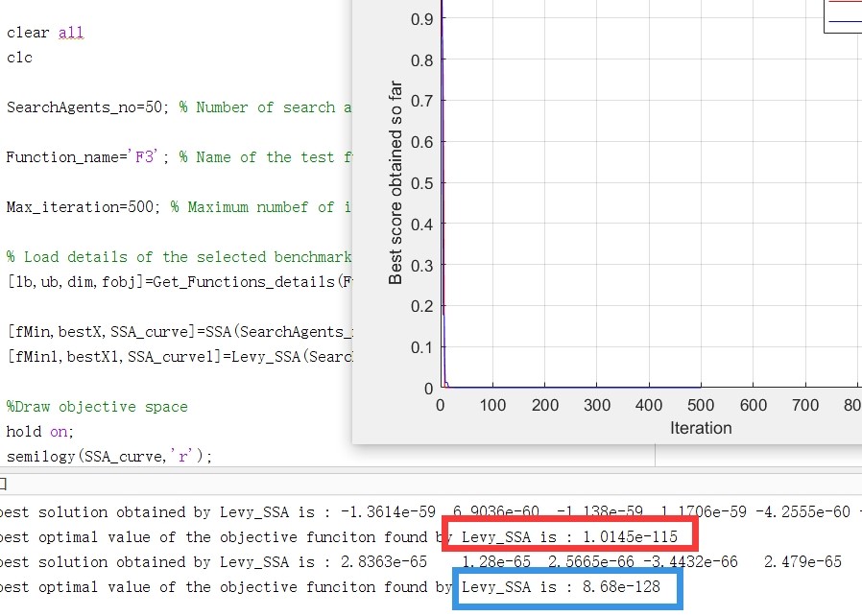
Task: Click the 0.3 y-axis tick label
Action: point(422,266)
